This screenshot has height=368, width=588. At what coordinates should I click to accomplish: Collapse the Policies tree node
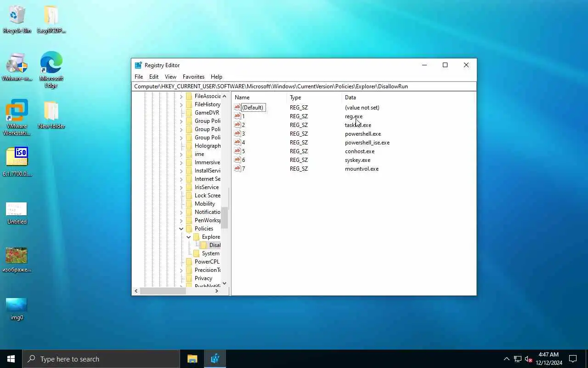(x=181, y=229)
